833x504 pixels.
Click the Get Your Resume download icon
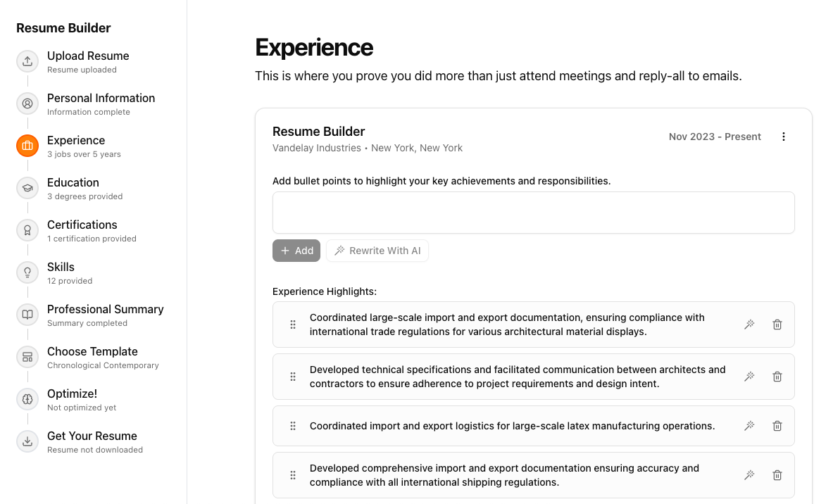[x=27, y=441]
